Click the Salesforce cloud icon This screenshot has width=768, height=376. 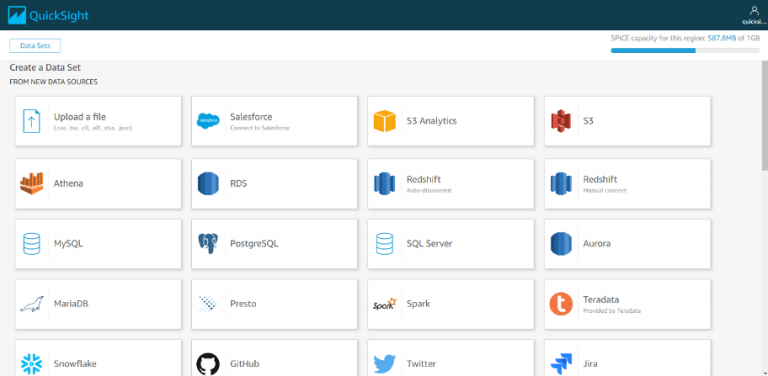(x=208, y=120)
